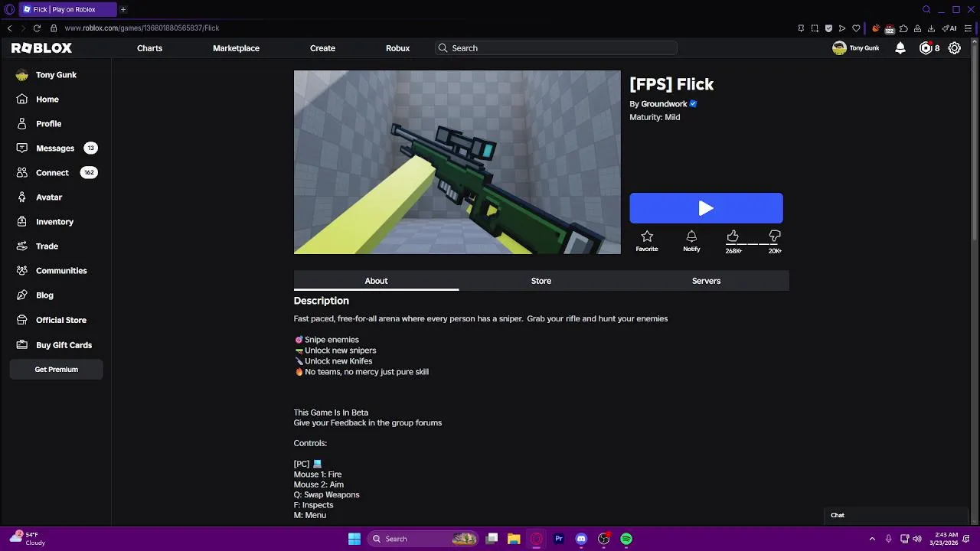Like the game with the thumbs-up icon
Viewport: 980px width, 551px height.
point(733,236)
